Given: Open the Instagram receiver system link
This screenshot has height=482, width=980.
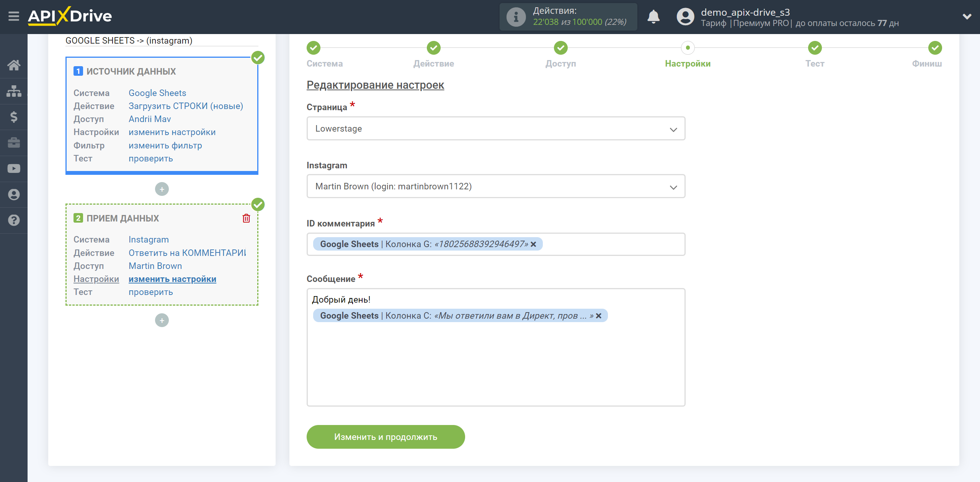Looking at the screenshot, I should pos(149,239).
